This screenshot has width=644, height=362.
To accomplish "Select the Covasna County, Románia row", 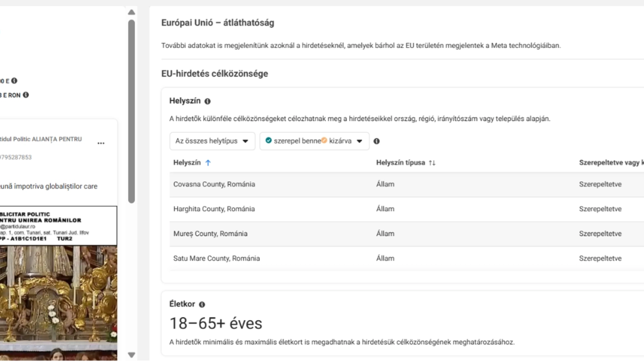I will tap(214, 184).
